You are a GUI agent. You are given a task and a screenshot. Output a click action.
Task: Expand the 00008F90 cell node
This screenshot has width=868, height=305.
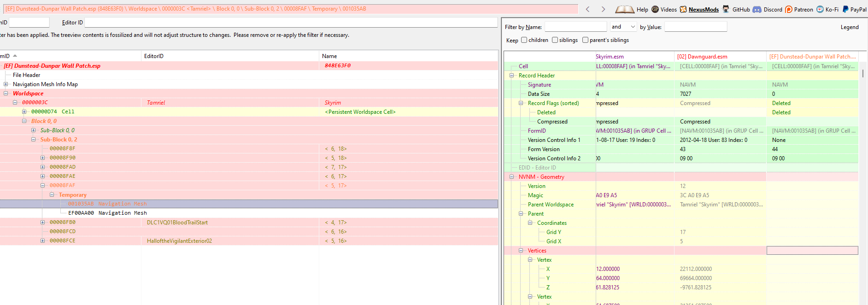point(43,158)
